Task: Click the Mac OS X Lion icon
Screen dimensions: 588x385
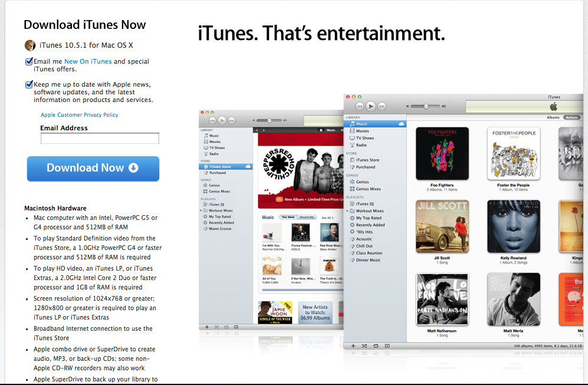Action: coord(30,45)
